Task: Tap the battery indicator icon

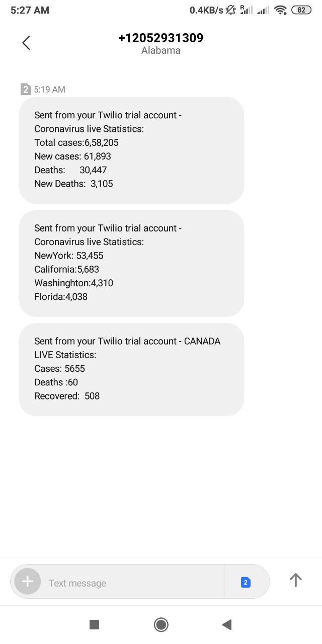Action: click(x=301, y=10)
